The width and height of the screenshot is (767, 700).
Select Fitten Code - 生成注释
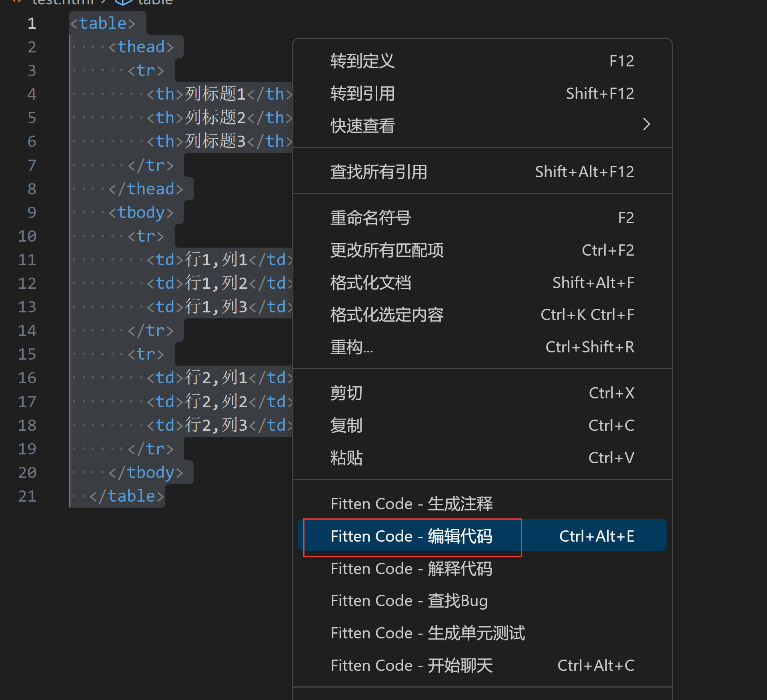(412, 504)
